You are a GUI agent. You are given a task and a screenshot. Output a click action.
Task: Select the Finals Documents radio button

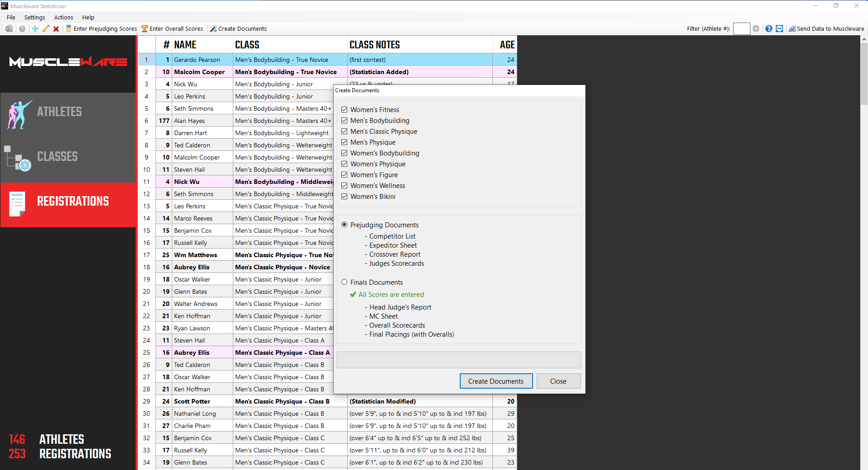tap(344, 282)
